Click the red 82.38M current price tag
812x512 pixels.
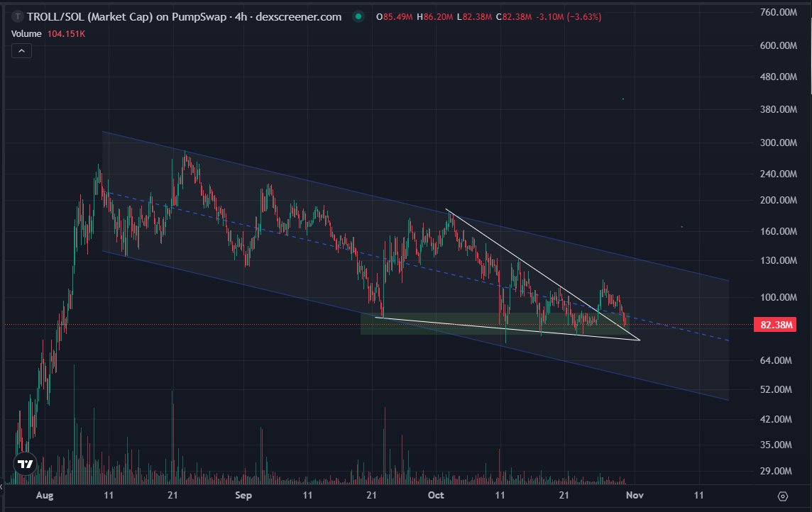coord(777,324)
